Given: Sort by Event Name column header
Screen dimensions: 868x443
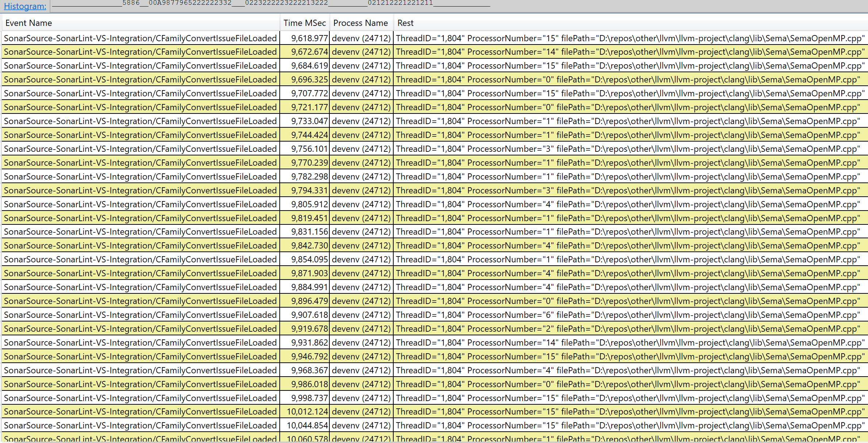Looking at the screenshot, I should click(28, 23).
